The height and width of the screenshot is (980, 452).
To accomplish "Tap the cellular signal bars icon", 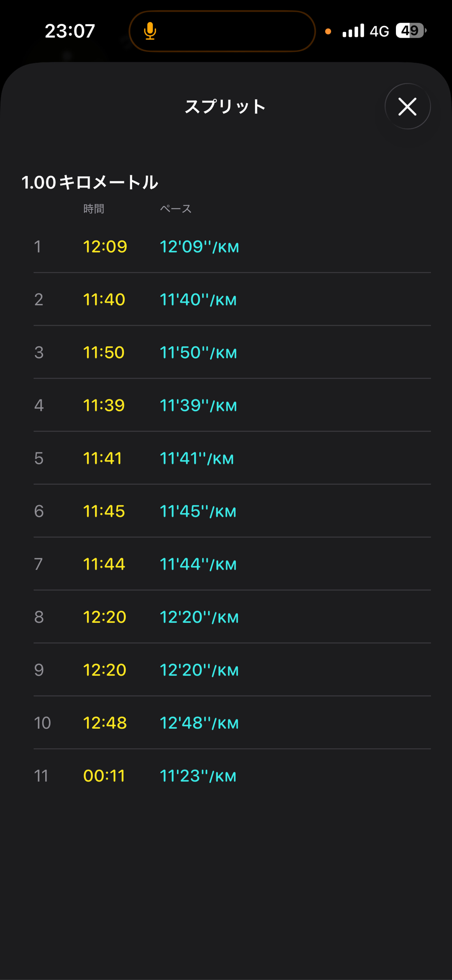I will [x=353, y=31].
